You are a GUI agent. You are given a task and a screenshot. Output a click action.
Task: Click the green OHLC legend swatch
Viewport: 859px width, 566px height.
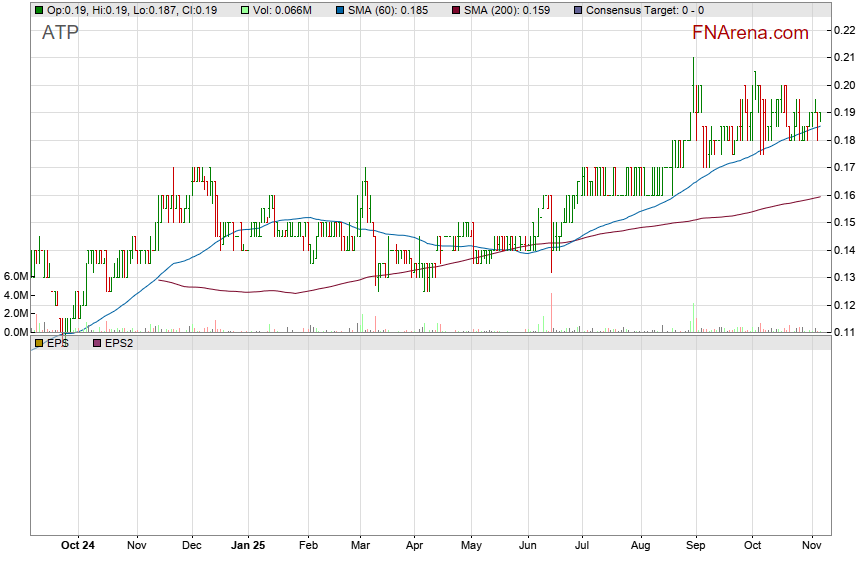(39, 10)
